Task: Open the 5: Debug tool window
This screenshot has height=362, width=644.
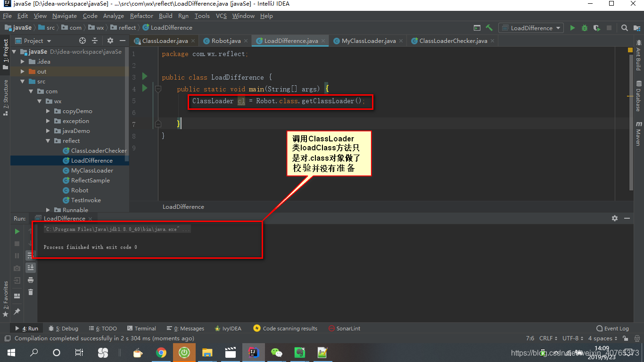Action: coord(63,329)
